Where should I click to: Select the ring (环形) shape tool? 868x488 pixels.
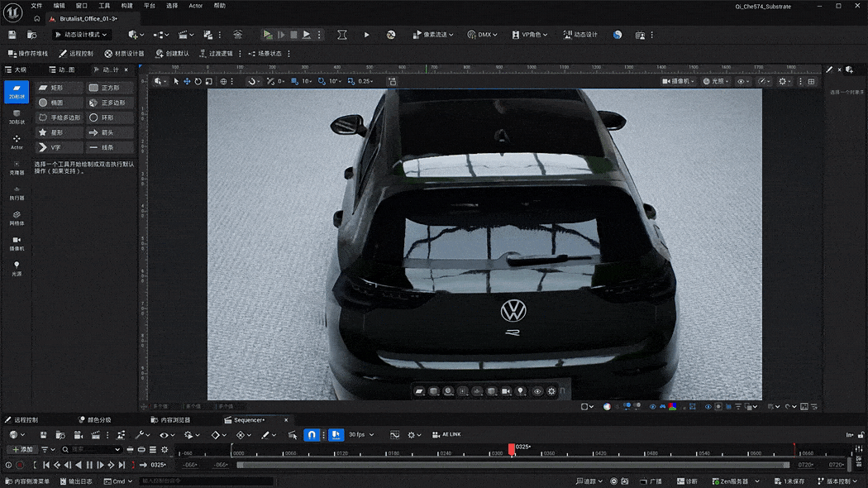tap(110, 117)
